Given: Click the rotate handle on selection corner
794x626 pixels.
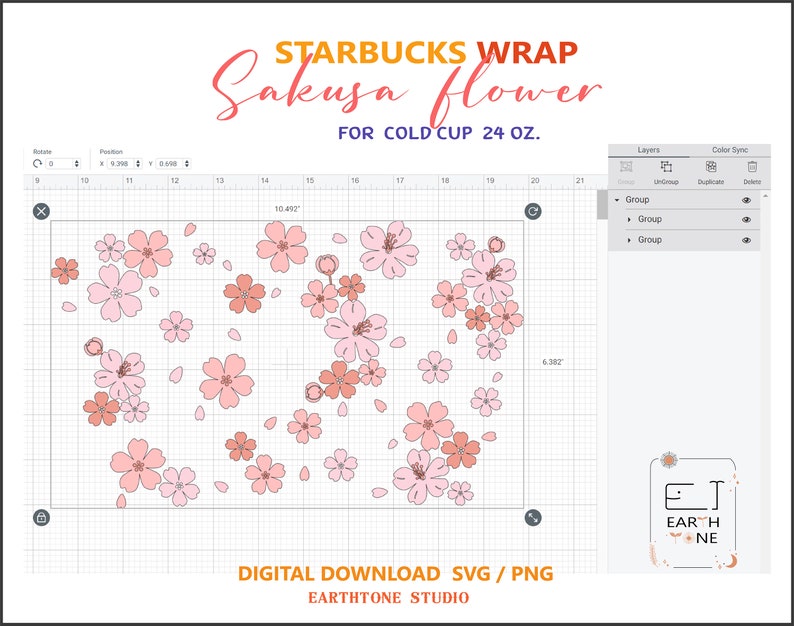Looking at the screenshot, I should [533, 211].
